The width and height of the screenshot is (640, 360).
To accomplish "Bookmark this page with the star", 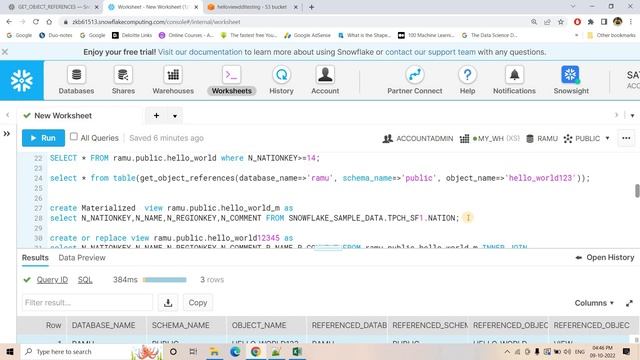I will click(560, 22).
